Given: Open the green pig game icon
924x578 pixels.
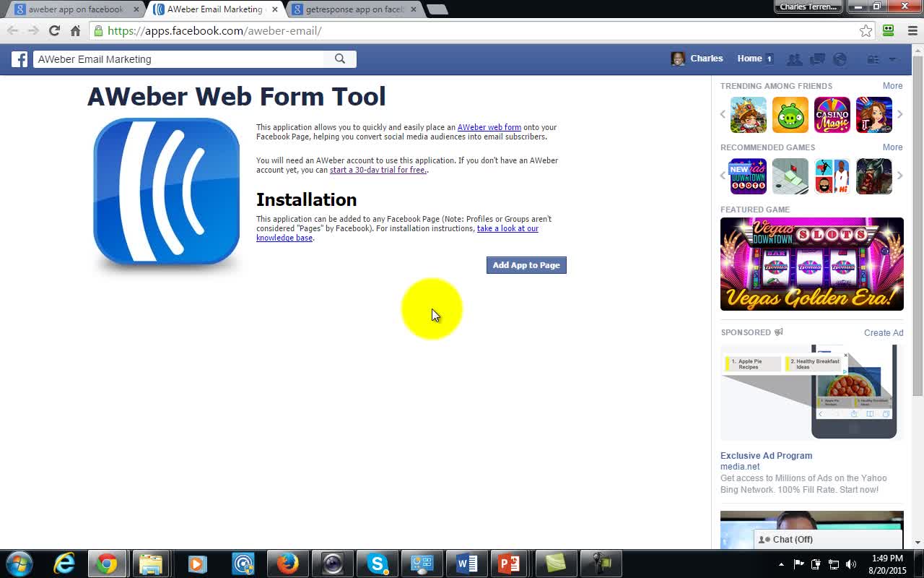Looking at the screenshot, I should 790,115.
